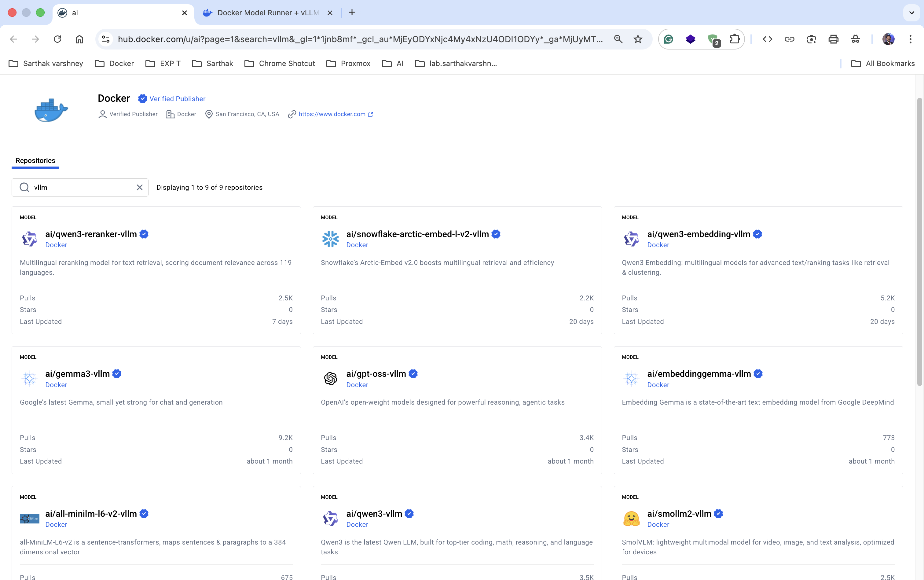Open the https://www.docker.com link
Image resolution: width=924 pixels, height=580 pixels.
pos(332,114)
